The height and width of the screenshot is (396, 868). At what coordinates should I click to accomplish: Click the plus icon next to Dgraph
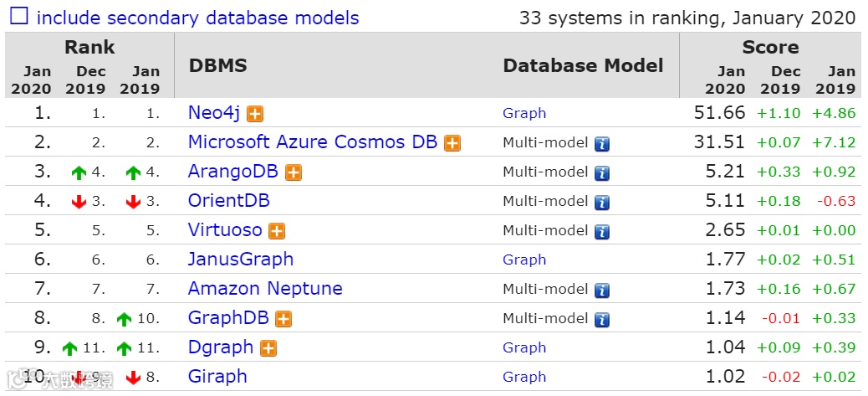click(x=268, y=348)
